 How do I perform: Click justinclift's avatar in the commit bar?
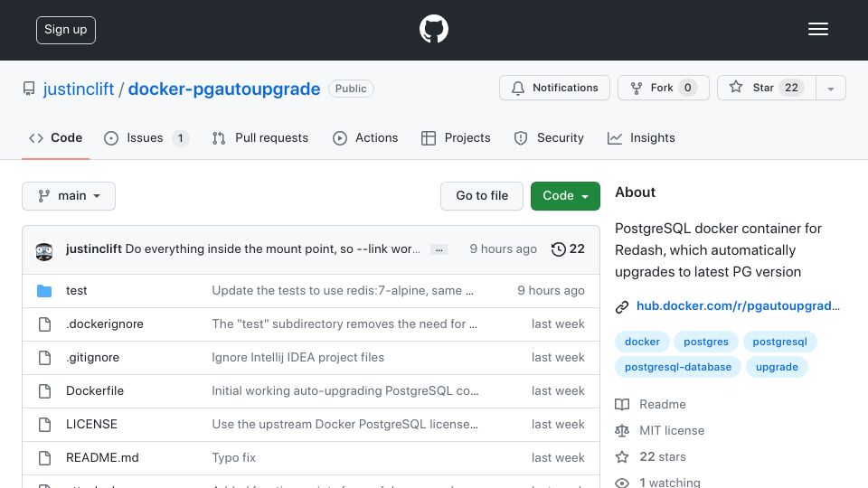pyautogui.click(x=44, y=251)
